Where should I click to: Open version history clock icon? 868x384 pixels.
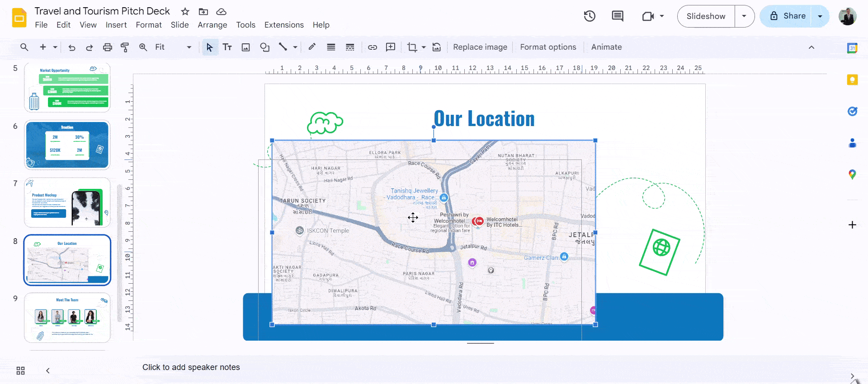[589, 16]
